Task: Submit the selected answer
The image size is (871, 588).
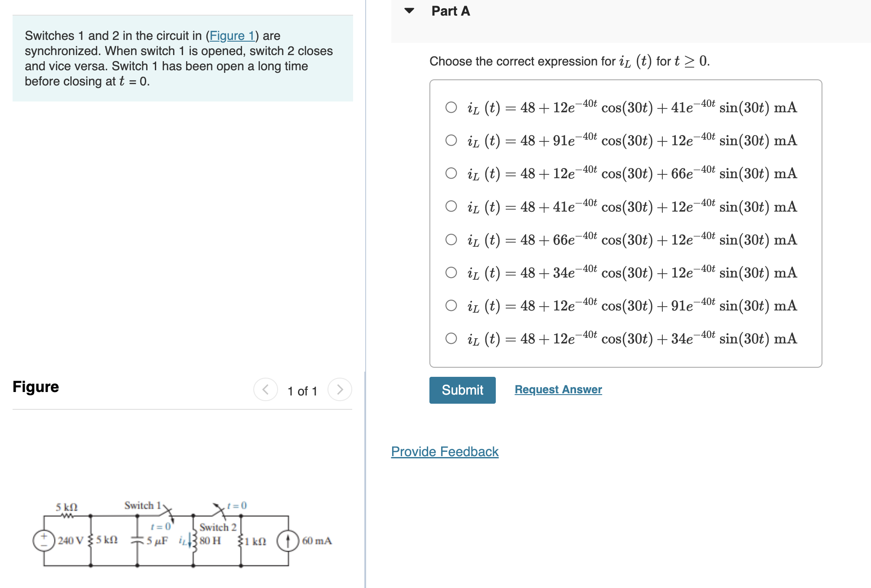Action: point(462,390)
